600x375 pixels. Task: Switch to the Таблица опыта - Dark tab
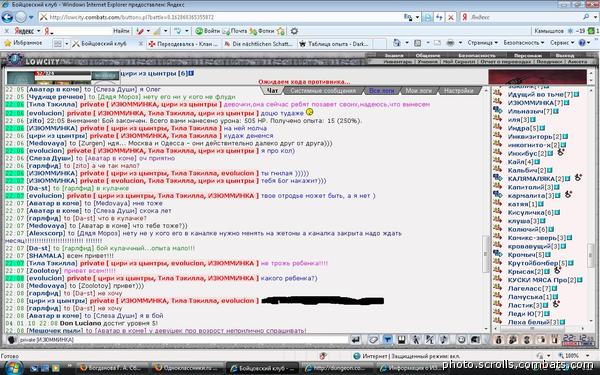pyautogui.click(x=334, y=44)
